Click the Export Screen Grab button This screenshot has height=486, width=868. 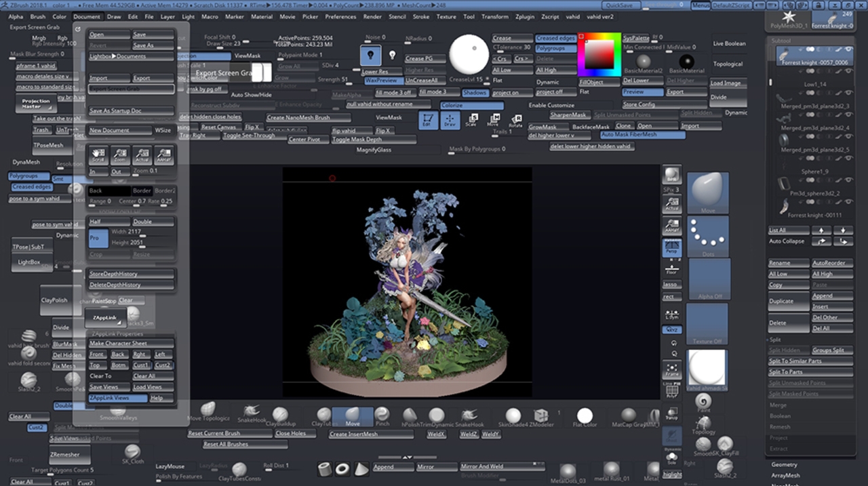[132, 89]
